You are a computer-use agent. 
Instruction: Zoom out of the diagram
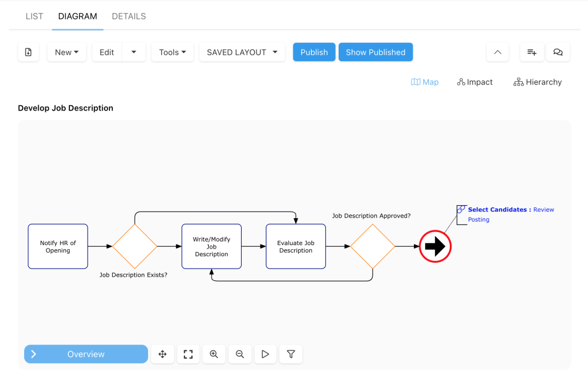point(240,354)
